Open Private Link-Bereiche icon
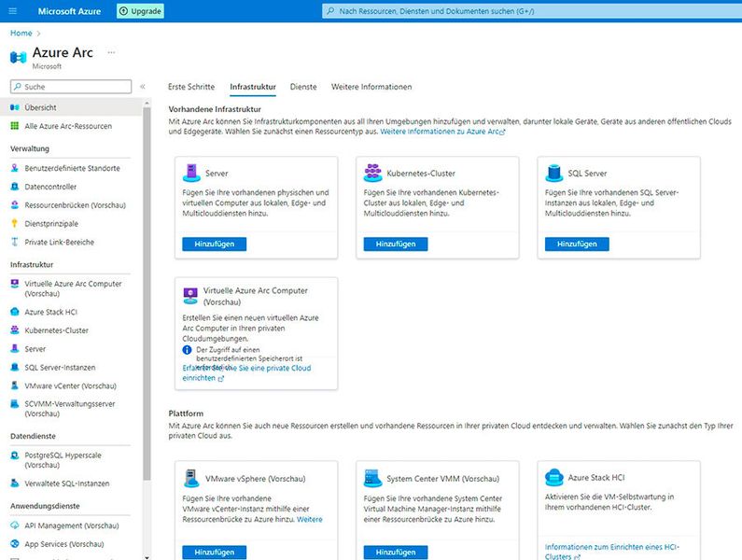Screen dimensions: 742x560 tap(15, 242)
